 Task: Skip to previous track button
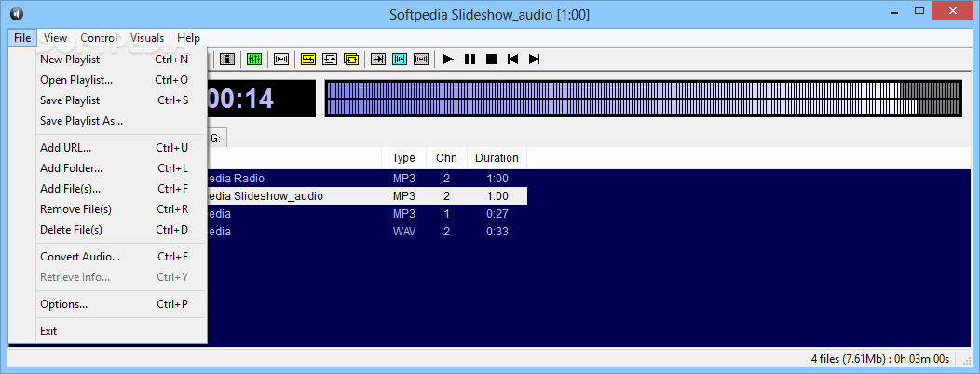click(512, 60)
